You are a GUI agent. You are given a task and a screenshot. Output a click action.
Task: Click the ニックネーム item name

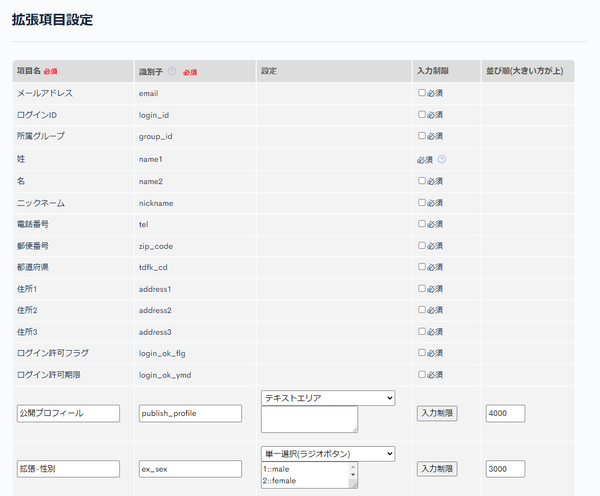[x=41, y=203]
